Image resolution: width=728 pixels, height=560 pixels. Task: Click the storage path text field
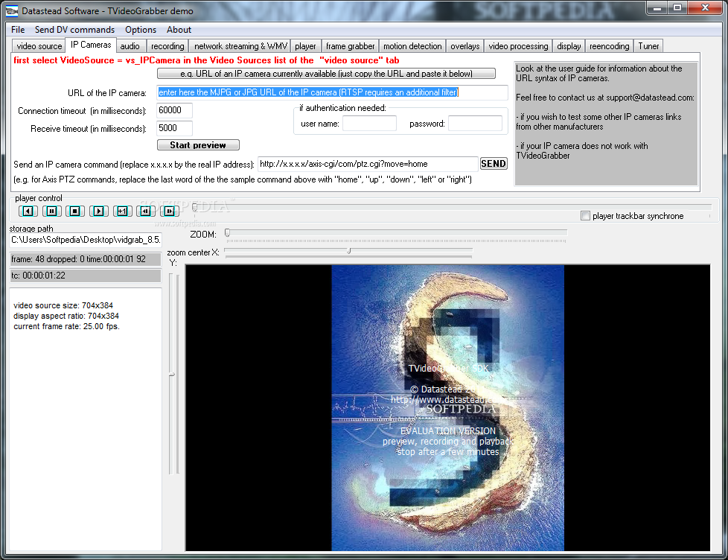click(x=86, y=240)
